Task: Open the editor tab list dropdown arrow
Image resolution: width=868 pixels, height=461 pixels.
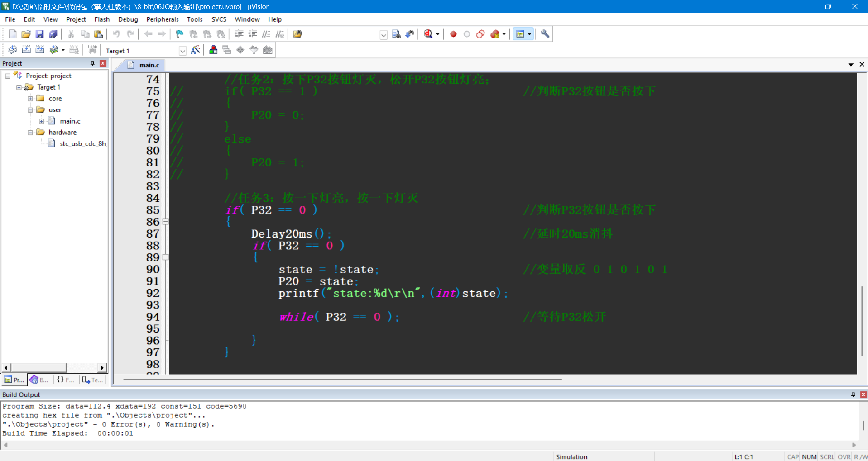Action: (x=851, y=65)
